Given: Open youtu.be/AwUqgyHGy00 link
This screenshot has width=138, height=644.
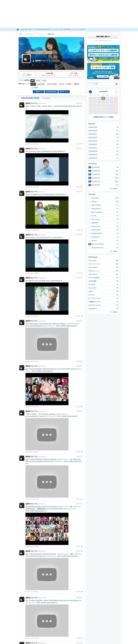Looking at the screenshot, I should coord(63,106).
